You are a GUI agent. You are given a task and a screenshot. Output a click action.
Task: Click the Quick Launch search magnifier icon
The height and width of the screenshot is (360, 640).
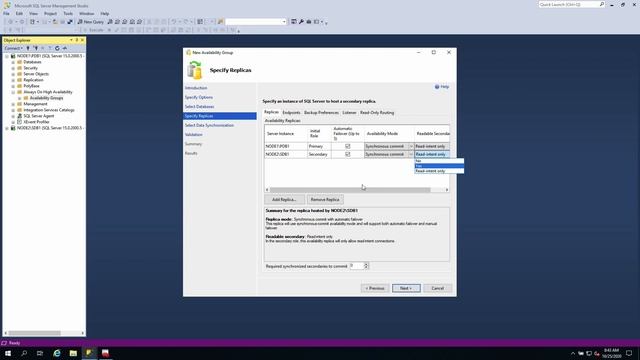(602, 4)
